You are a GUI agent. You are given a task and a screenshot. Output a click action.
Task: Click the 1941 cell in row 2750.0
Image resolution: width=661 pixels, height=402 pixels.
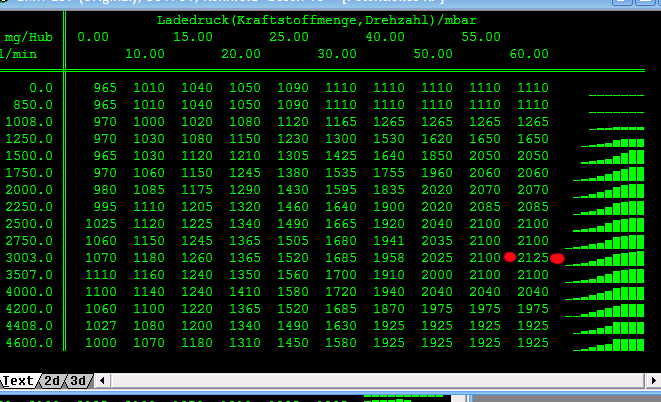(389, 241)
